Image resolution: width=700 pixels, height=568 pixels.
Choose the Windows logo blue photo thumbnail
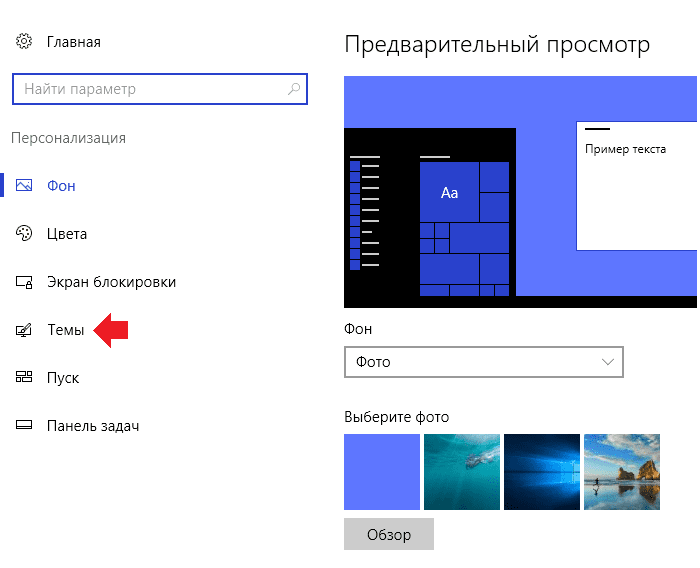click(x=542, y=472)
